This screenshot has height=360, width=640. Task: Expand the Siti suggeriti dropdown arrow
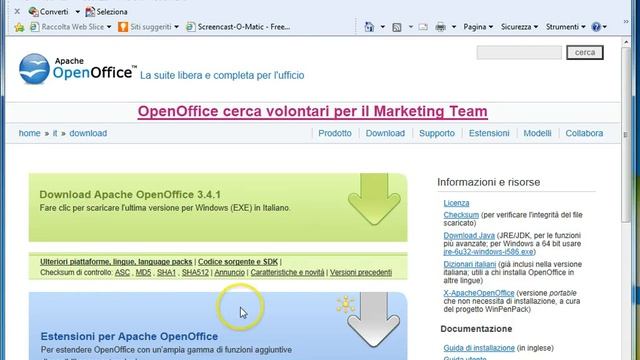[x=176, y=27]
